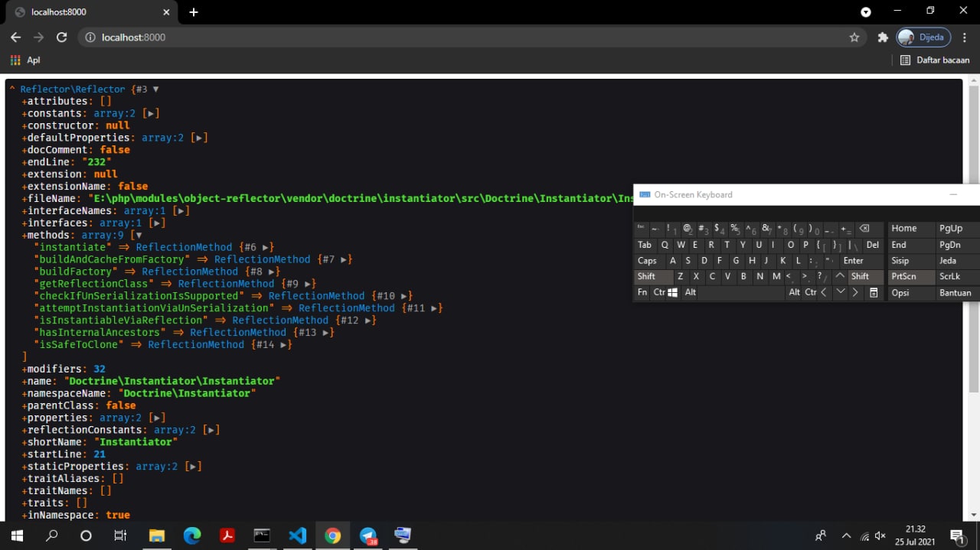Click the bookmark star in the address bar

854,37
